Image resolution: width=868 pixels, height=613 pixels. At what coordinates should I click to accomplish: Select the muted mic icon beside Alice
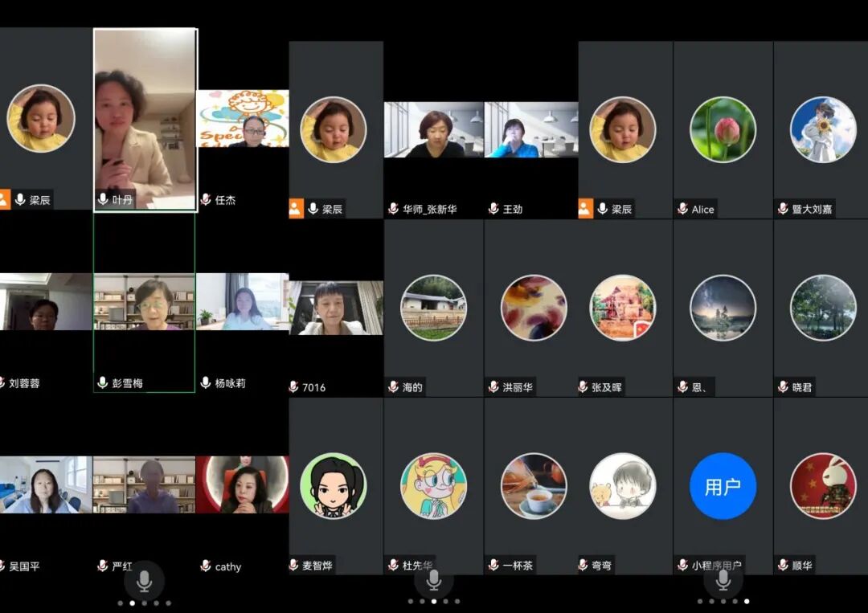[682, 209]
